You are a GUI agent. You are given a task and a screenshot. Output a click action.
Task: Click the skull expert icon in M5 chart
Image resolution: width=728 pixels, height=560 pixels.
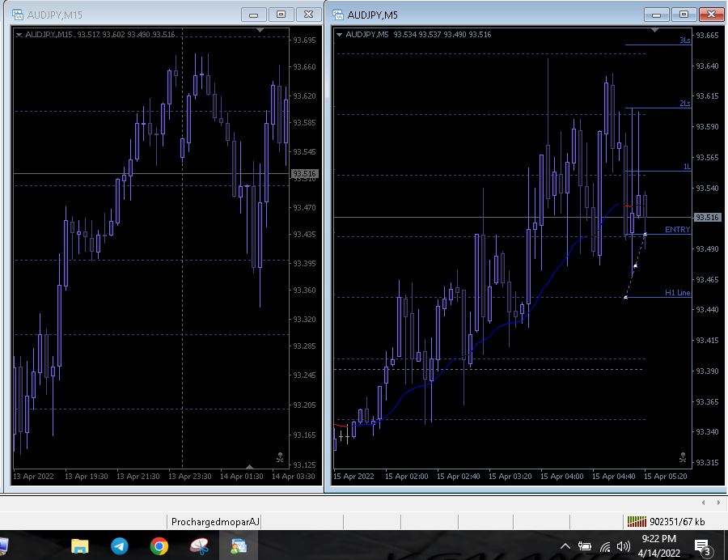tap(683, 457)
